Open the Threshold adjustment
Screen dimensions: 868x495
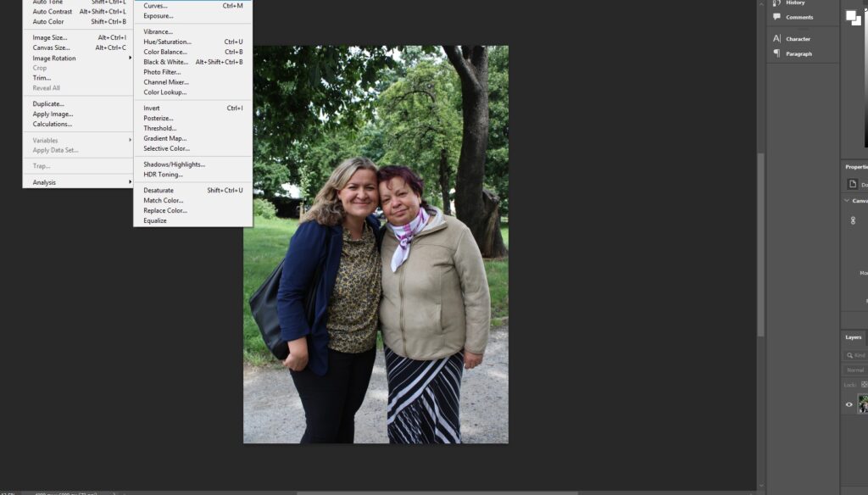pyautogui.click(x=192, y=129)
